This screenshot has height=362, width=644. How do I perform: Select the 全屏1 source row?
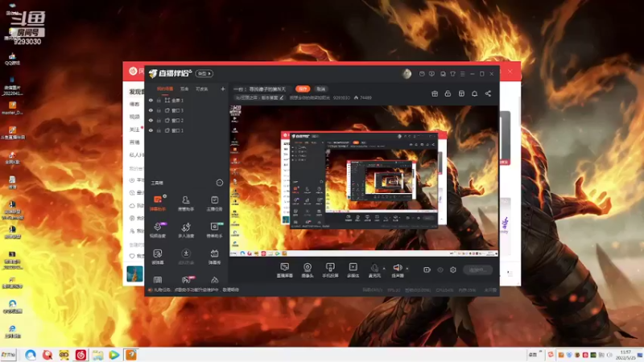187,100
